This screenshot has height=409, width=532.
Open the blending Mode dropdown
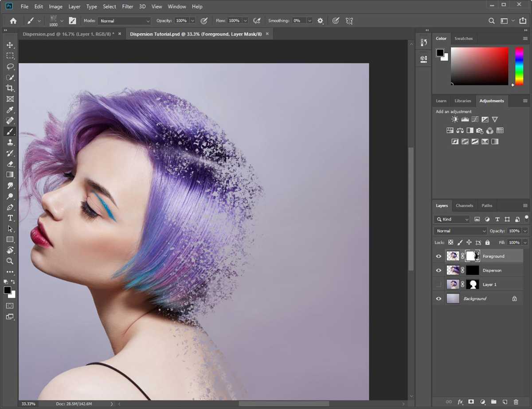[x=460, y=231]
